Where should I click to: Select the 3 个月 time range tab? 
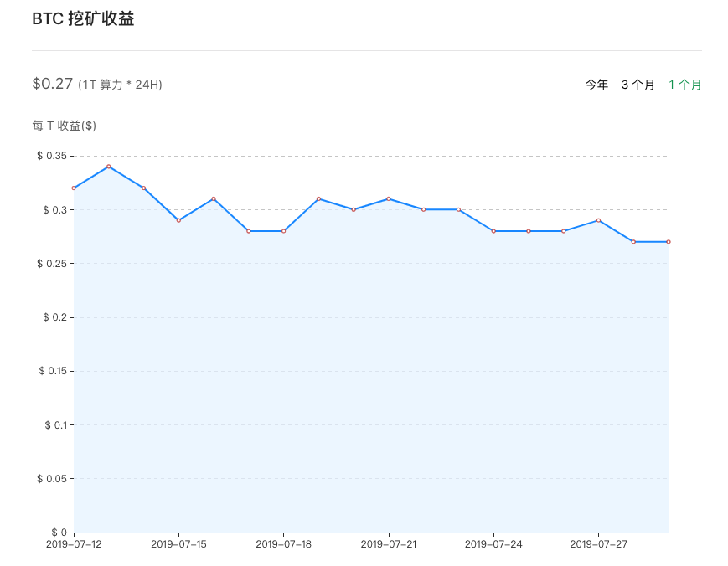click(x=638, y=85)
